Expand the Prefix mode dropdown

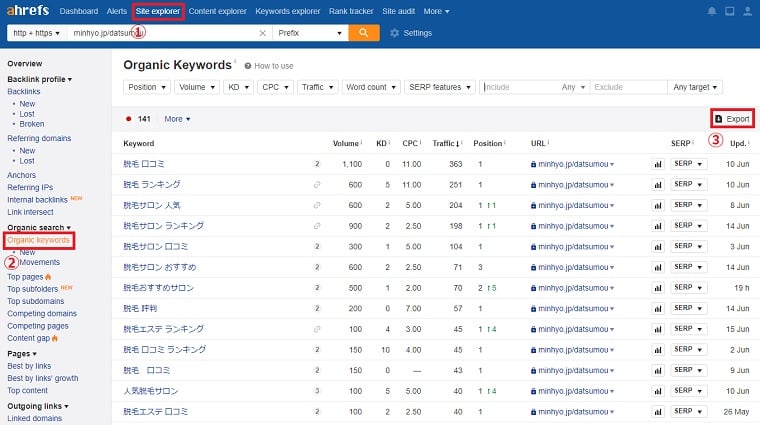click(x=309, y=33)
